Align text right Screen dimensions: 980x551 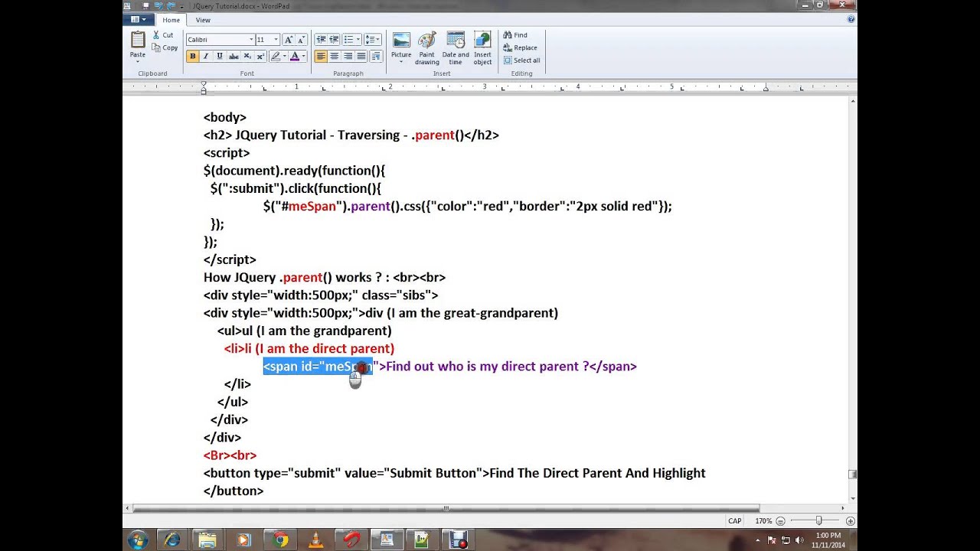348,57
